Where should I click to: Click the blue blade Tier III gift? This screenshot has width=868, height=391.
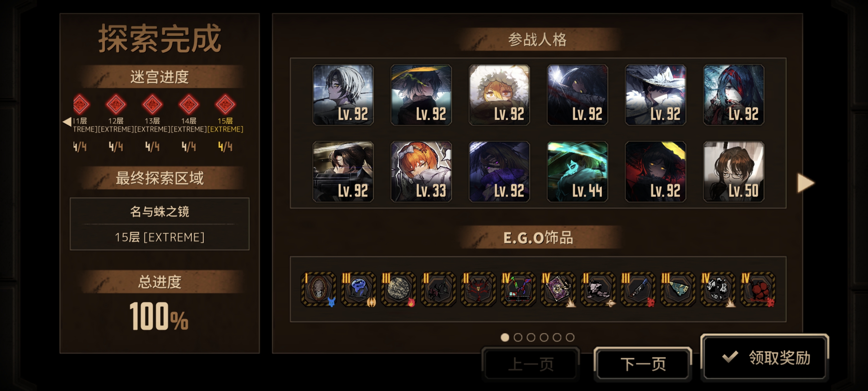click(638, 289)
